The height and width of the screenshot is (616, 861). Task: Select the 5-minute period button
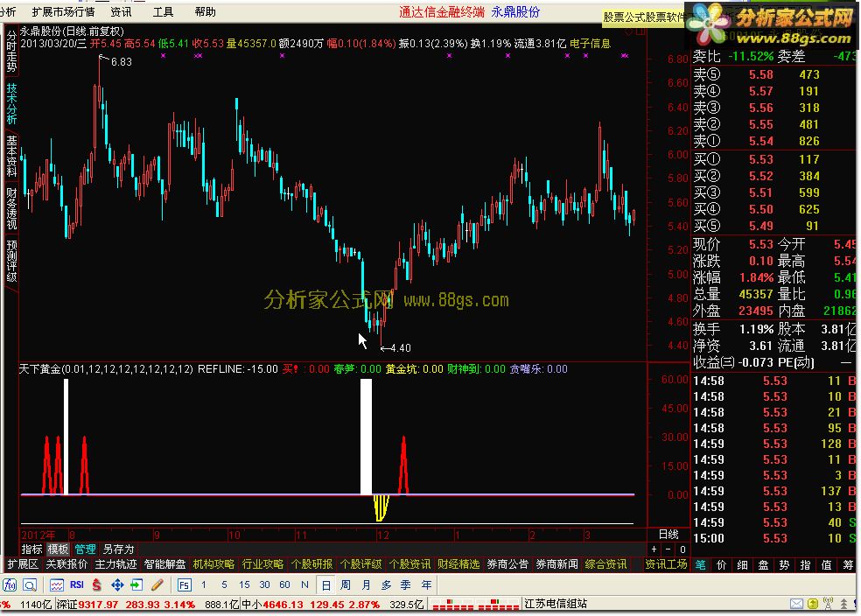[x=224, y=584]
